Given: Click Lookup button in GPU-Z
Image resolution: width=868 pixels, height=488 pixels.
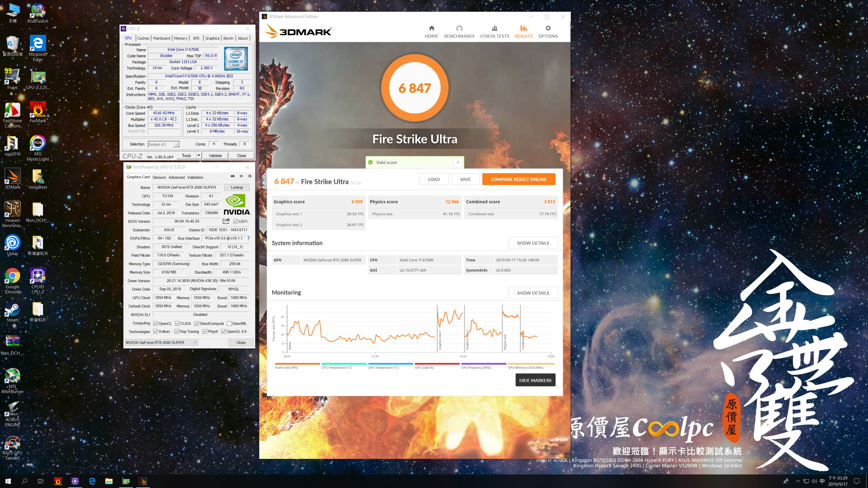Looking at the screenshot, I should 237,187.
